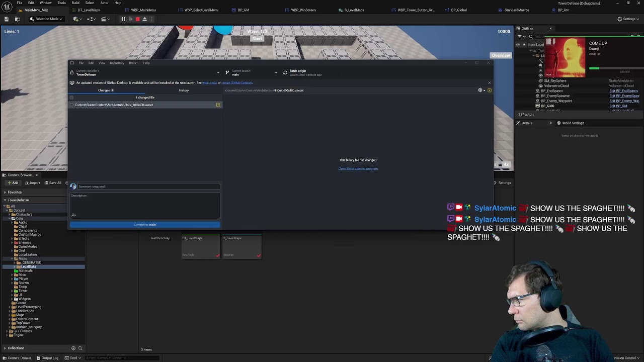Dismiss the update banner with X
The image size is (644, 362).
(489, 83)
